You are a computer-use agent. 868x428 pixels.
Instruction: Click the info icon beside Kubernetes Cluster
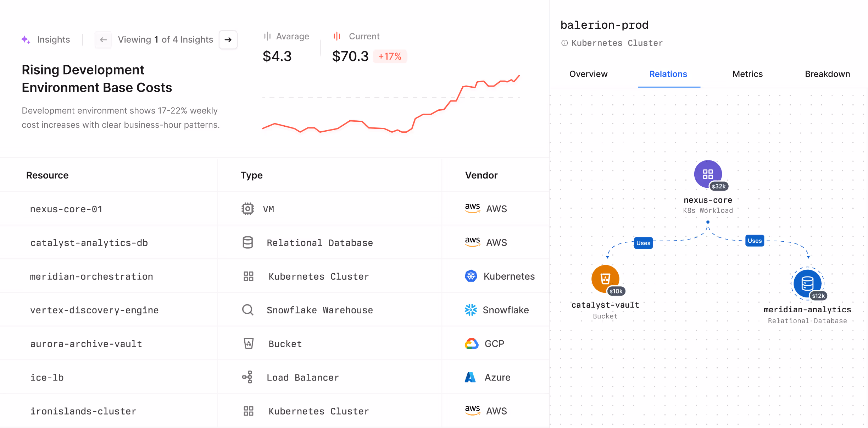click(x=564, y=43)
